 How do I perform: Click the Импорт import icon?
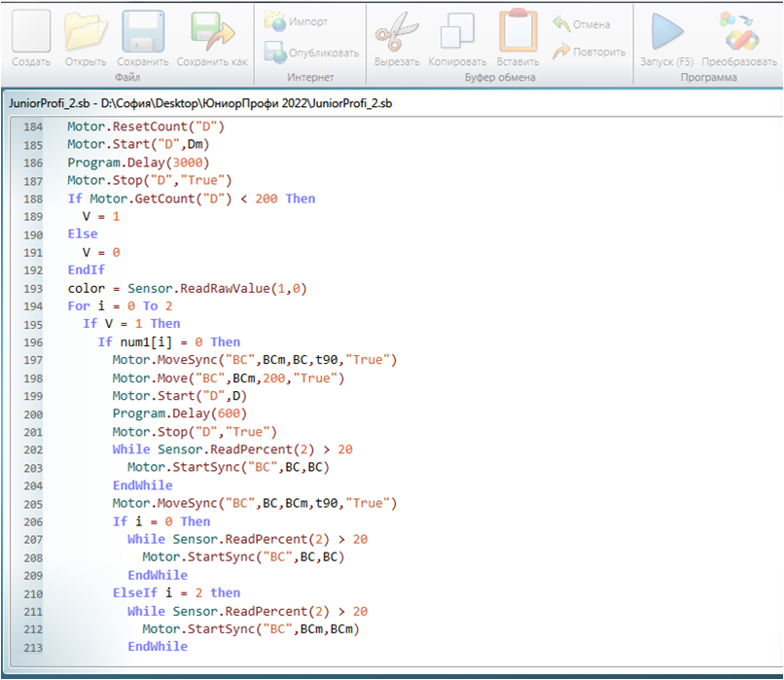[x=274, y=21]
